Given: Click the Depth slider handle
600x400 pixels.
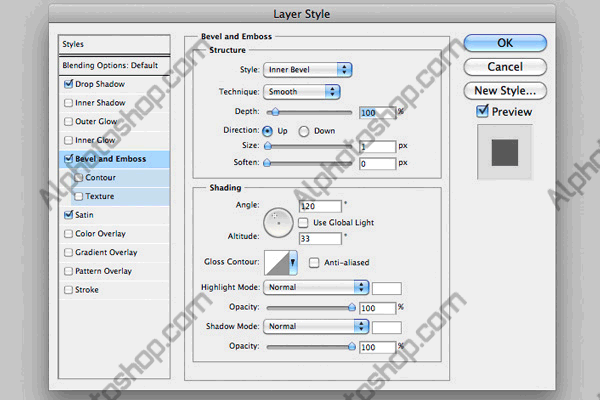Looking at the screenshot, I should (275, 112).
